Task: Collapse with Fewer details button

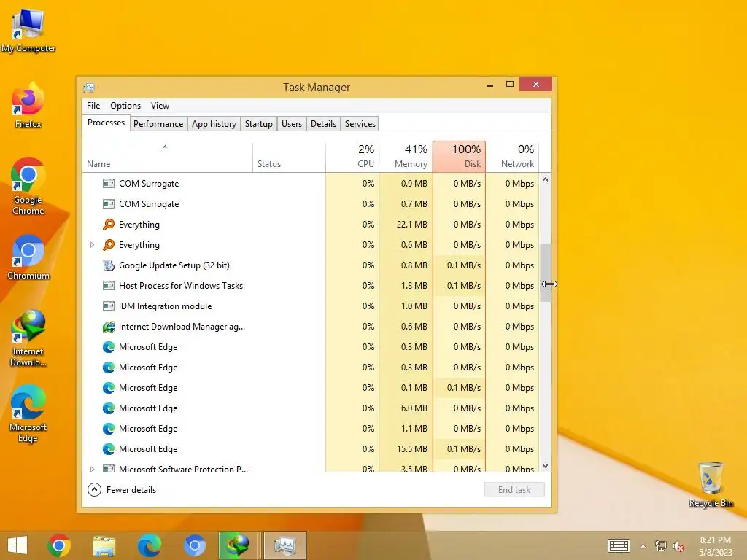Action: [x=122, y=489]
